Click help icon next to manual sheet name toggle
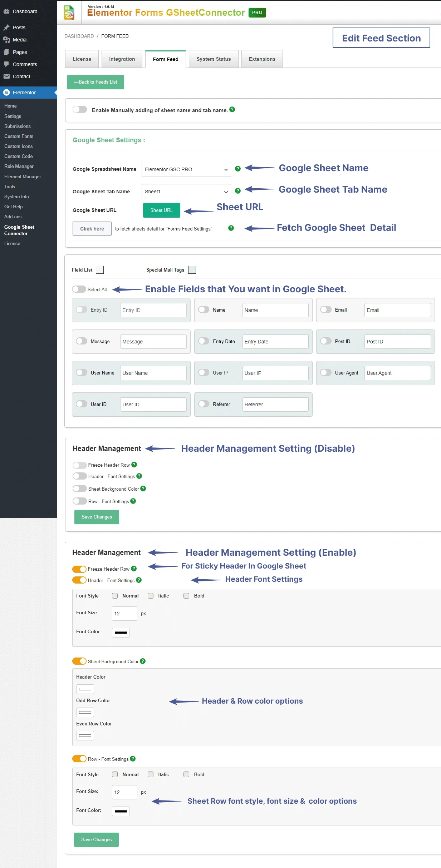This screenshot has height=868, width=441. tap(232, 110)
